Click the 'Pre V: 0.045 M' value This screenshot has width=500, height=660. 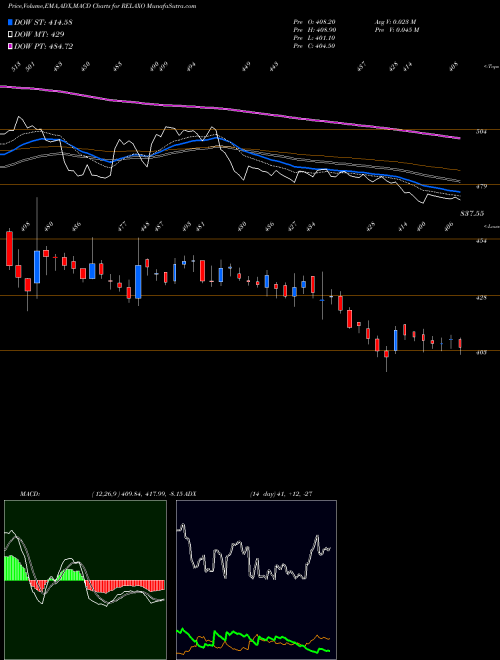pos(396,30)
